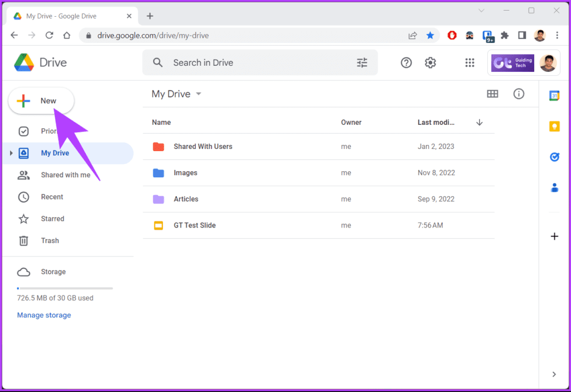Open the Settings gear menu

tap(430, 62)
